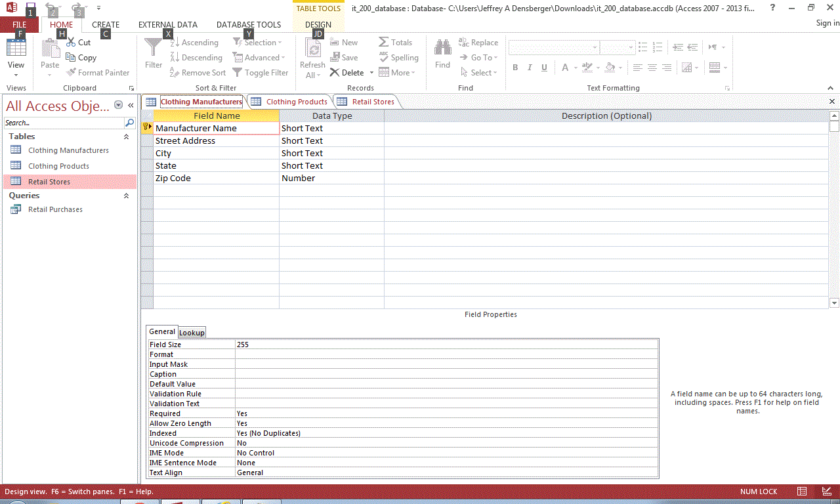Switch to the Clothing Products tab
Viewport: 840px width, 504px height.
(x=295, y=101)
